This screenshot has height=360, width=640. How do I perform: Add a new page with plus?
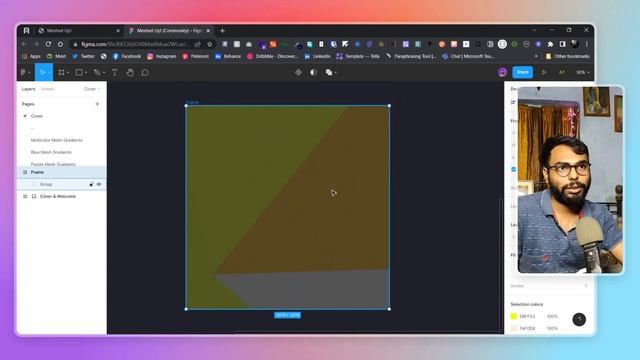click(97, 104)
